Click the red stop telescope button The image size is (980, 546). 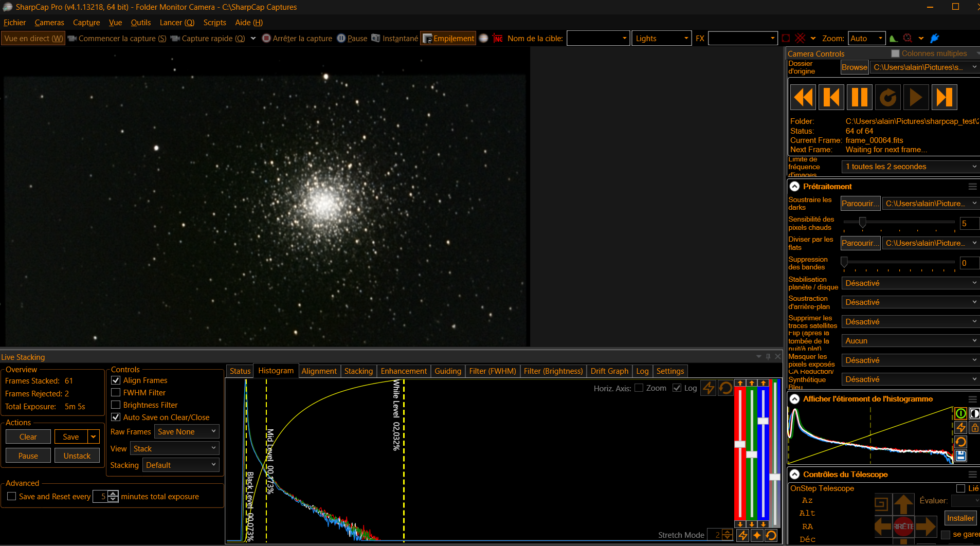[903, 526]
